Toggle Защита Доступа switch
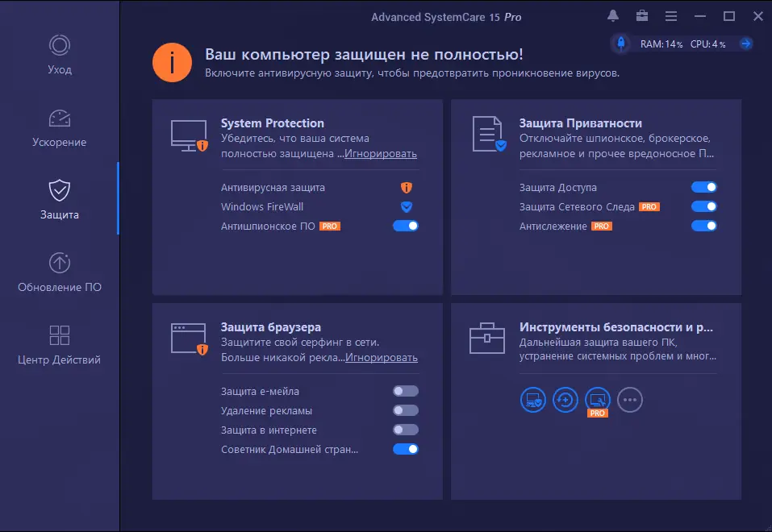This screenshot has height=532, width=772. [x=704, y=187]
